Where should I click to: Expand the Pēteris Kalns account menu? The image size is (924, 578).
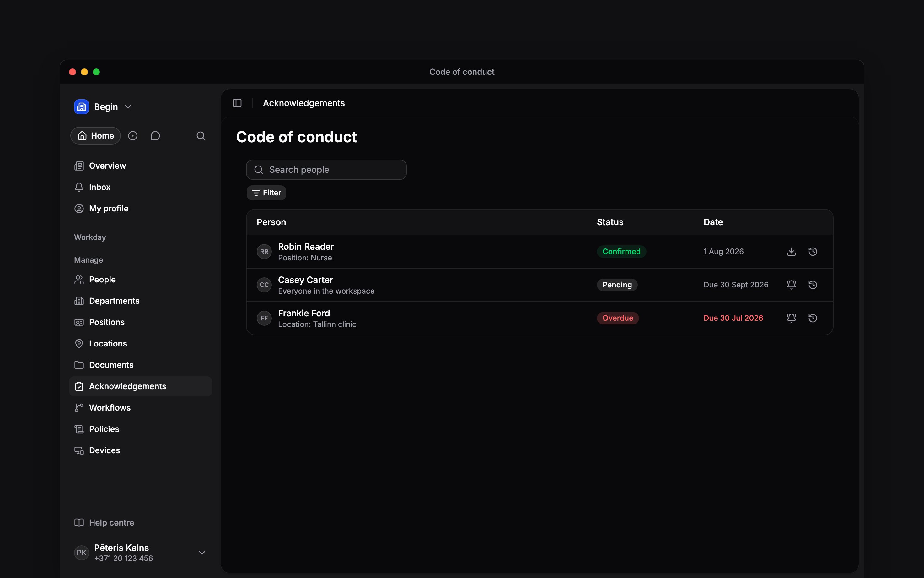(202, 553)
